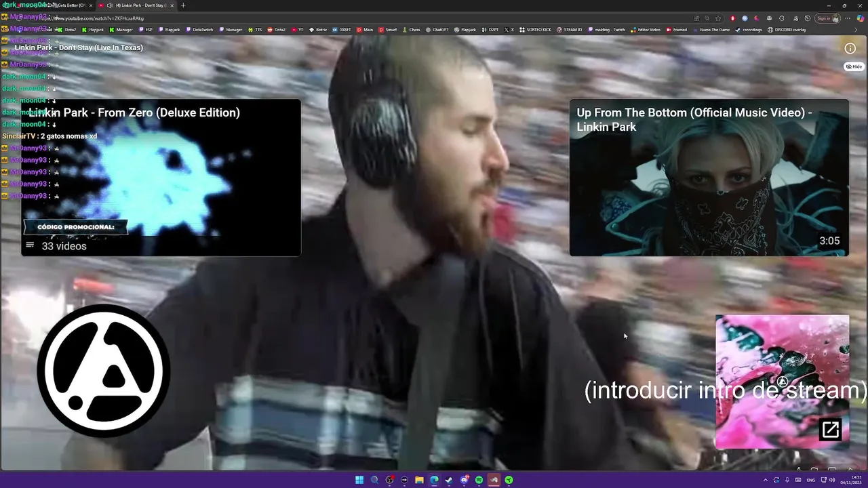This screenshot has width=868, height=488.
Task: Open the YT bookmark
Action: (297, 30)
